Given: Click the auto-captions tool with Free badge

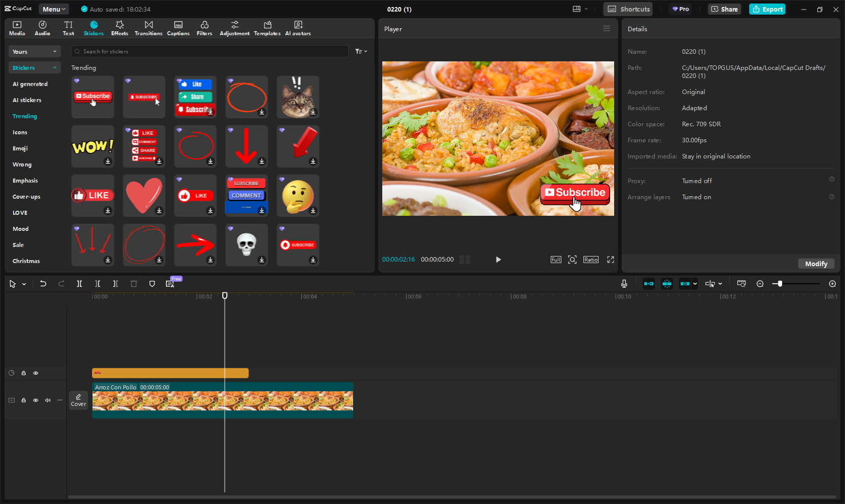Looking at the screenshot, I should pyautogui.click(x=171, y=284).
